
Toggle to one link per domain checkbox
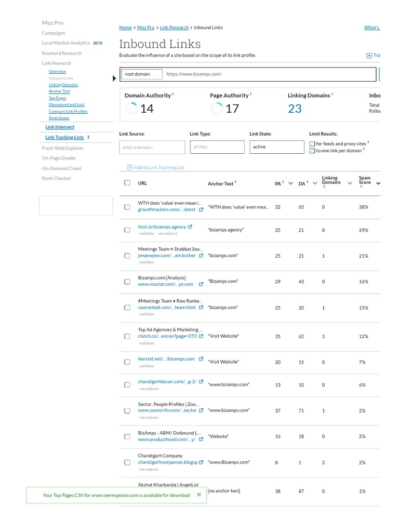tap(312, 151)
